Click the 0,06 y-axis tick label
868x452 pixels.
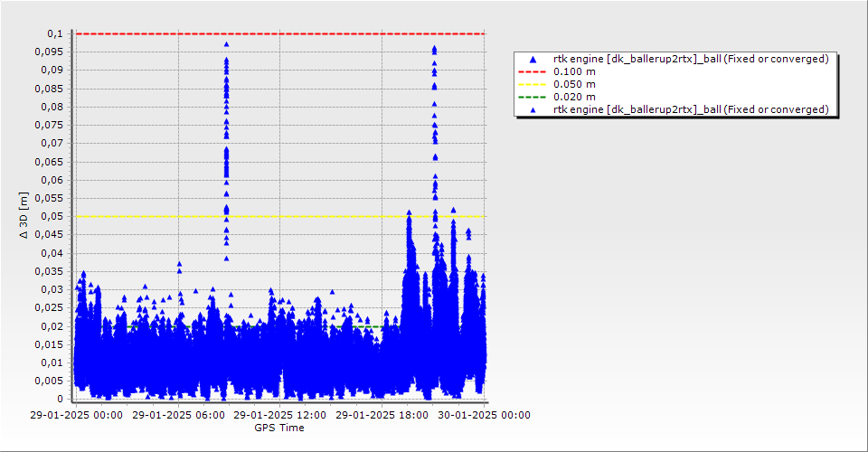(x=52, y=181)
